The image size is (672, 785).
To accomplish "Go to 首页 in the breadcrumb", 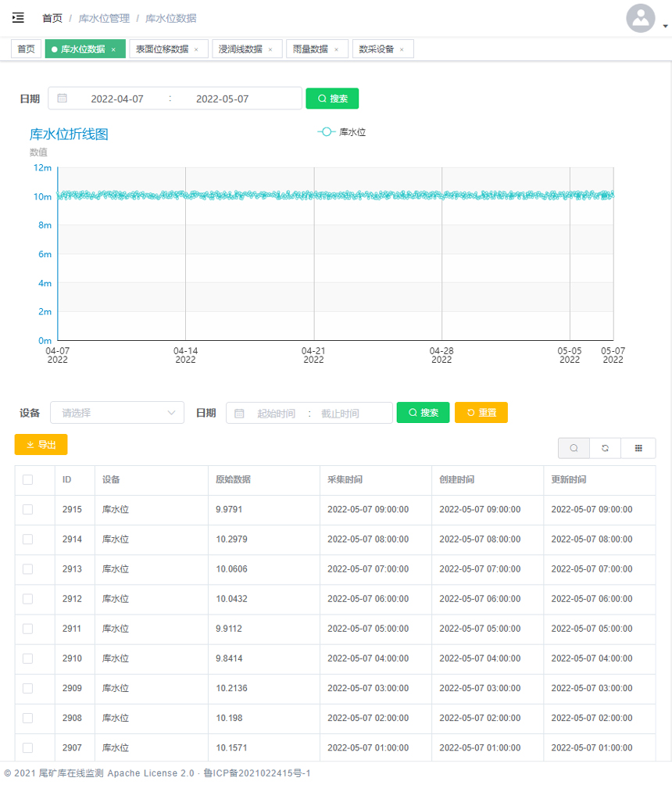I will pyautogui.click(x=52, y=18).
